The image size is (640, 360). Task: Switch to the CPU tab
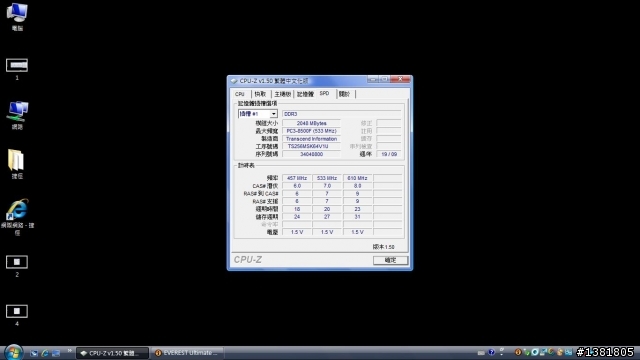(x=240, y=94)
